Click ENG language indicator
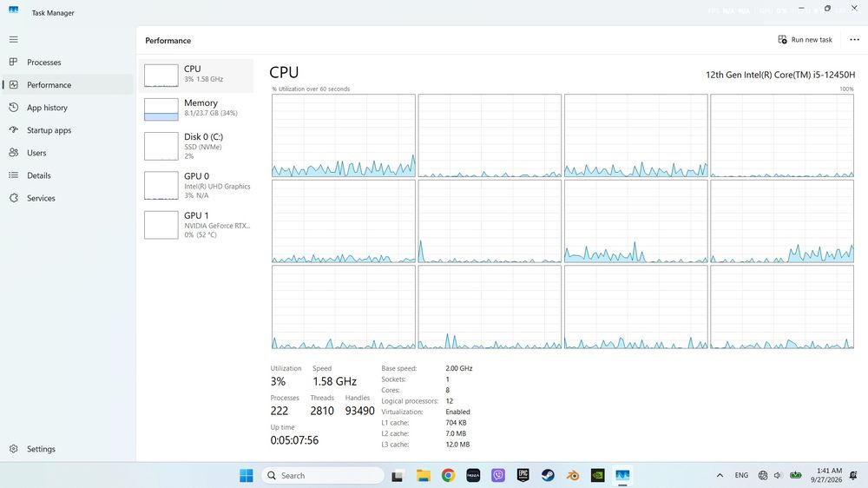 (x=741, y=475)
